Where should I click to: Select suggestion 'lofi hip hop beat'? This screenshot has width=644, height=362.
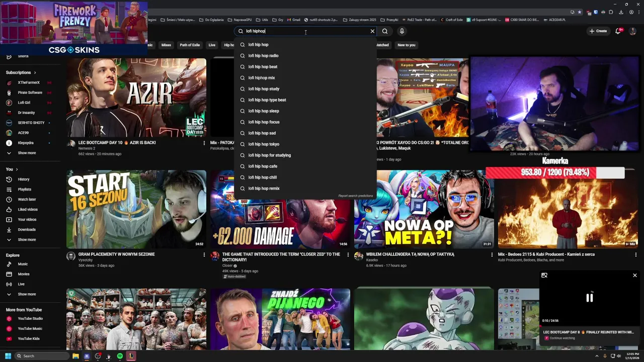pos(305,67)
